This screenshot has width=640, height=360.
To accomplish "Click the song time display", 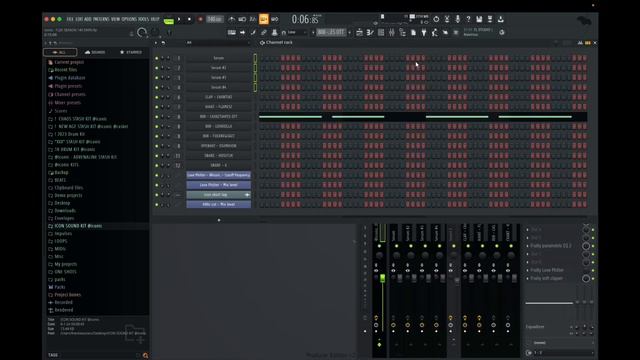I will coord(306,19).
